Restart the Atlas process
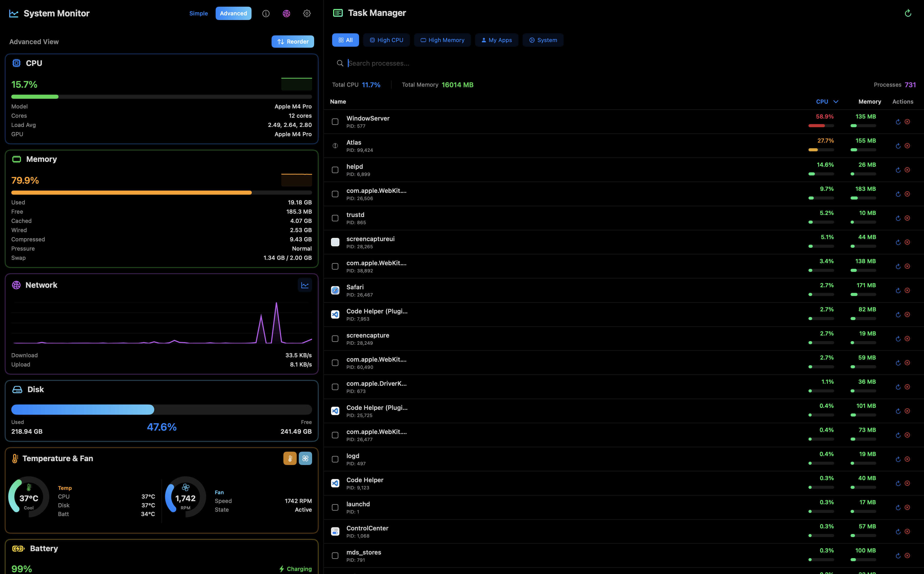This screenshot has height=574, width=924. click(898, 146)
